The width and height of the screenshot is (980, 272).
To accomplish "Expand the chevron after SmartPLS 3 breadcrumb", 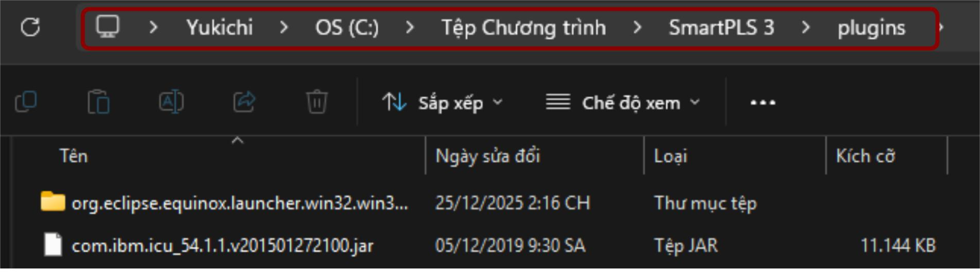I will pyautogui.click(x=805, y=28).
